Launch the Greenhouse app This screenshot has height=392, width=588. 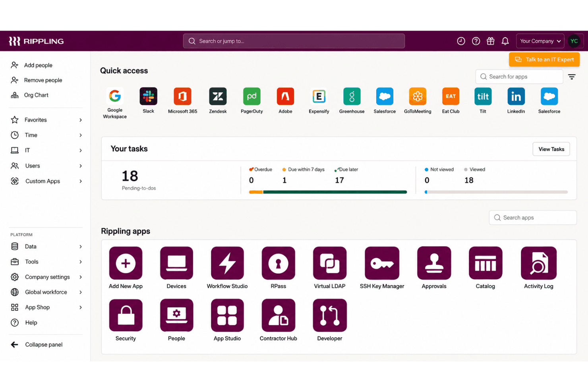352,96
